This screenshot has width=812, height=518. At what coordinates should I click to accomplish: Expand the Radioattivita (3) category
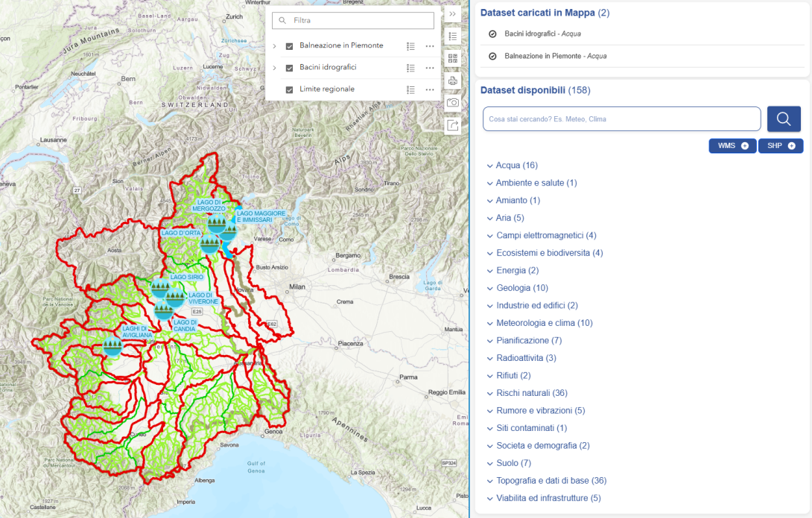(x=521, y=358)
